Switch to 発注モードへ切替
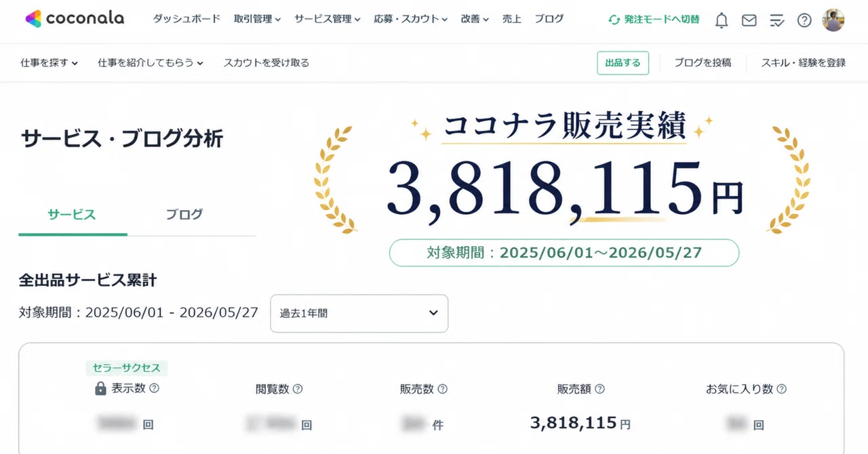Screen dimensions: 868x454 coord(654,20)
